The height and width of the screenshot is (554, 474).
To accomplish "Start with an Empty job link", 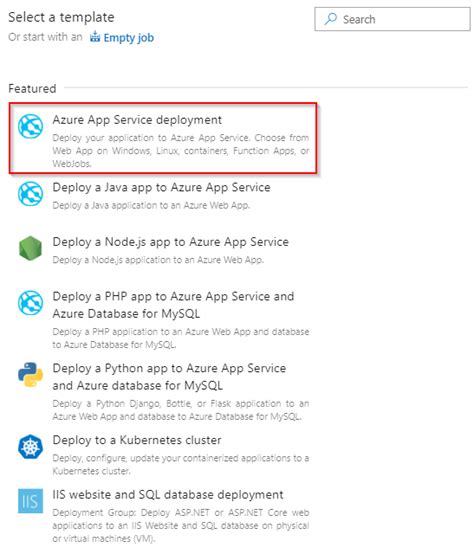I will pyautogui.click(x=122, y=37).
